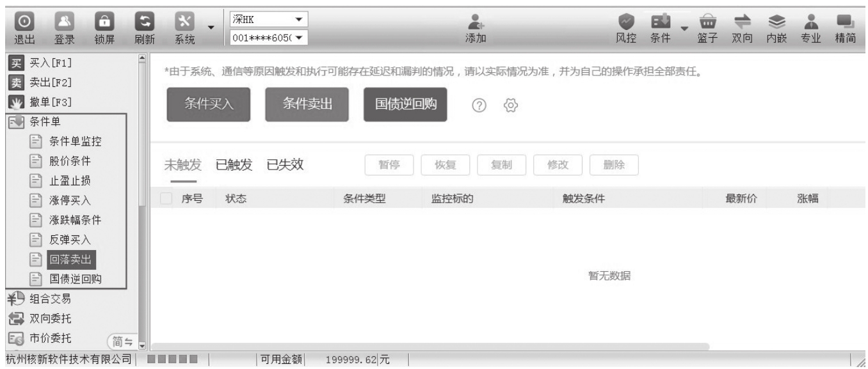Switch to 精简 compact mode icon
Image resolution: width=868 pixels, height=369 pixels.
pyautogui.click(x=846, y=29)
